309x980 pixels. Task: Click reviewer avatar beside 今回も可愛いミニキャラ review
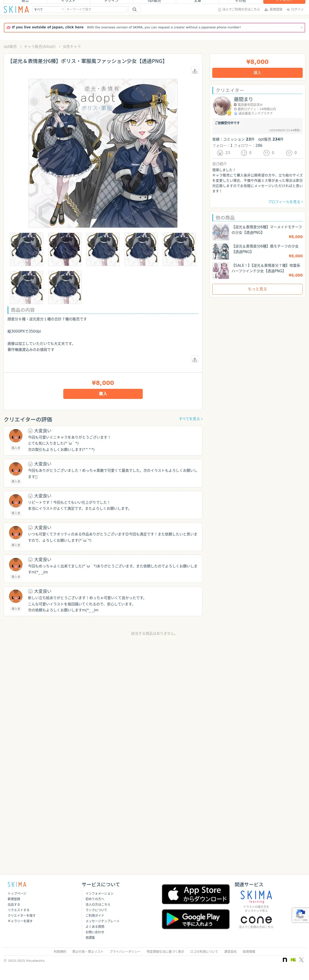[16, 436]
